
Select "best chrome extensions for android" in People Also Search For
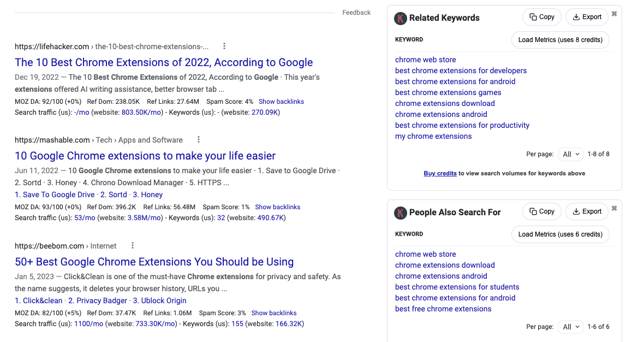[455, 298]
